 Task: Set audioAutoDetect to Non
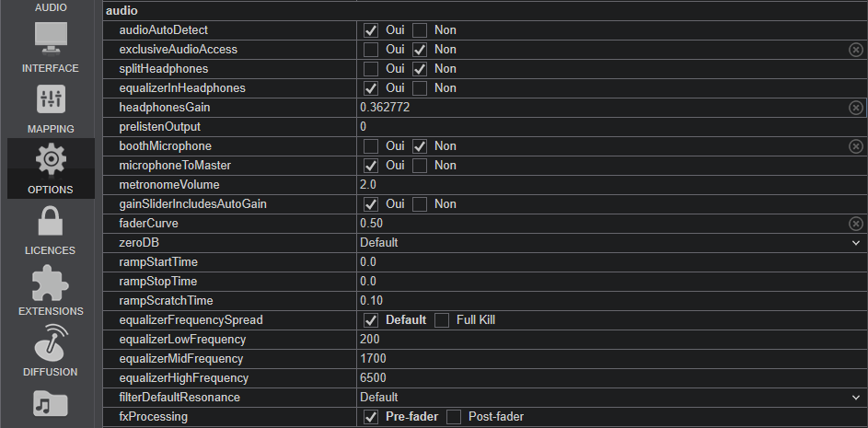(420, 30)
